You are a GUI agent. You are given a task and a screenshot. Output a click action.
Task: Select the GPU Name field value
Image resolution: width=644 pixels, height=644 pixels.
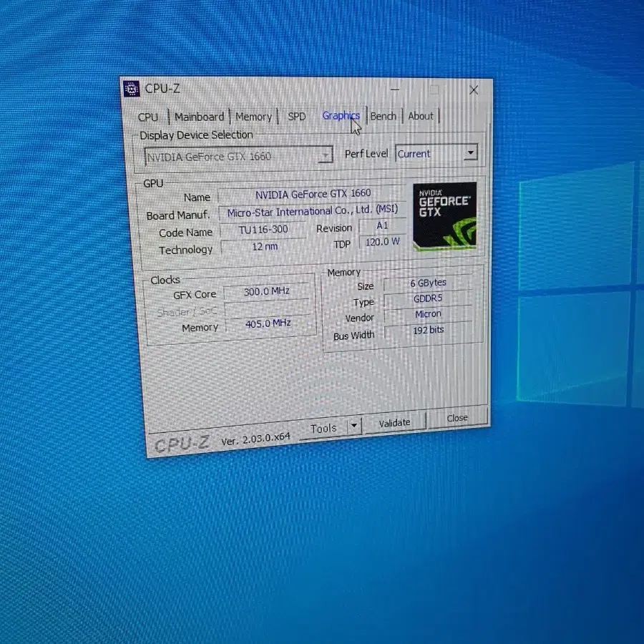[313, 193]
